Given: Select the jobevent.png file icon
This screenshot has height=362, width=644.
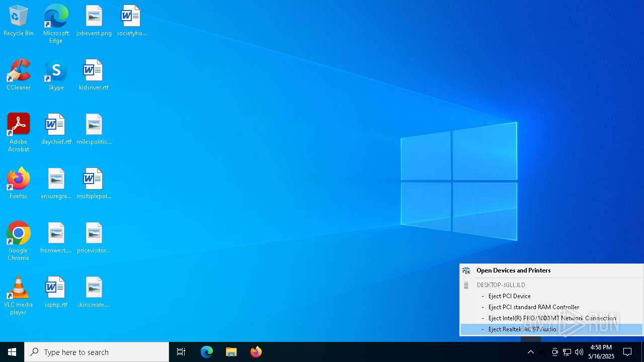Looking at the screenshot, I should tap(94, 21).
